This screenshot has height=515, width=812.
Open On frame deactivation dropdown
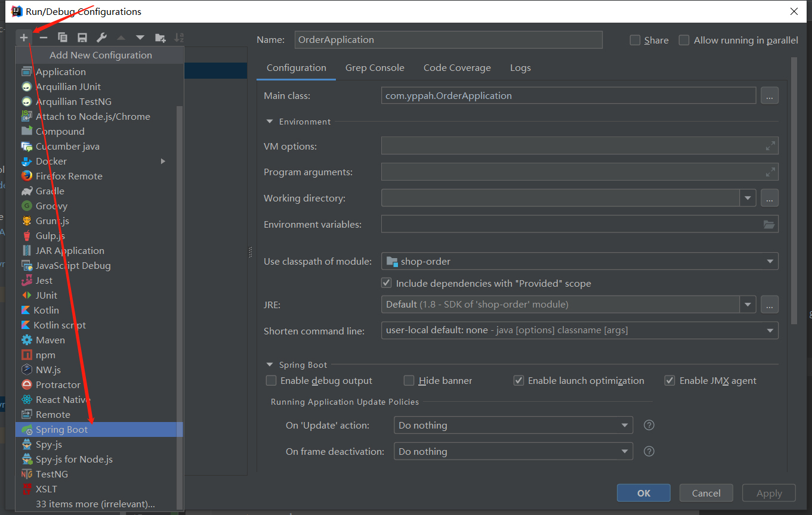point(513,452)
